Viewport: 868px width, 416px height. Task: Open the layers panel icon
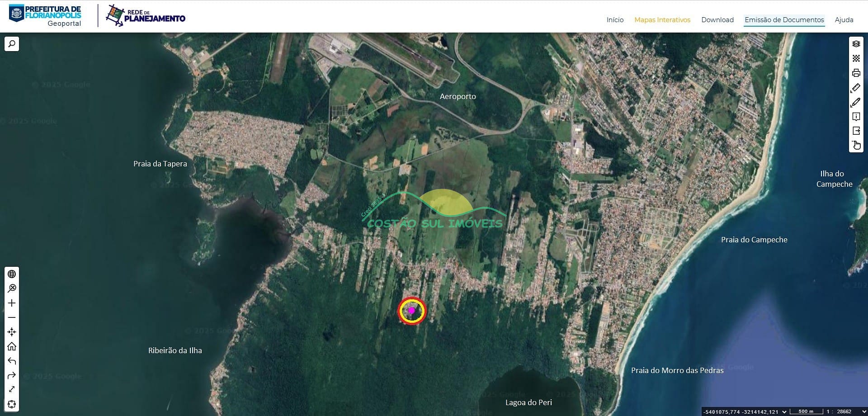tap(856, 44)
